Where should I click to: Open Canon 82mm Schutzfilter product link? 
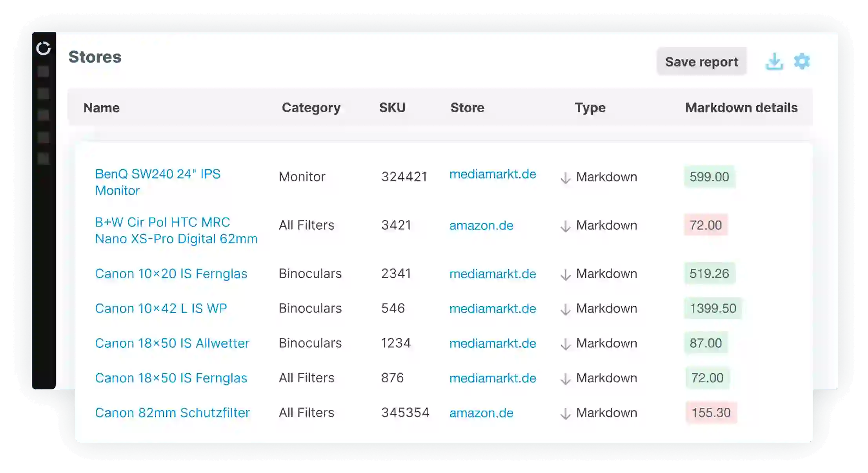tap(172, 413)
